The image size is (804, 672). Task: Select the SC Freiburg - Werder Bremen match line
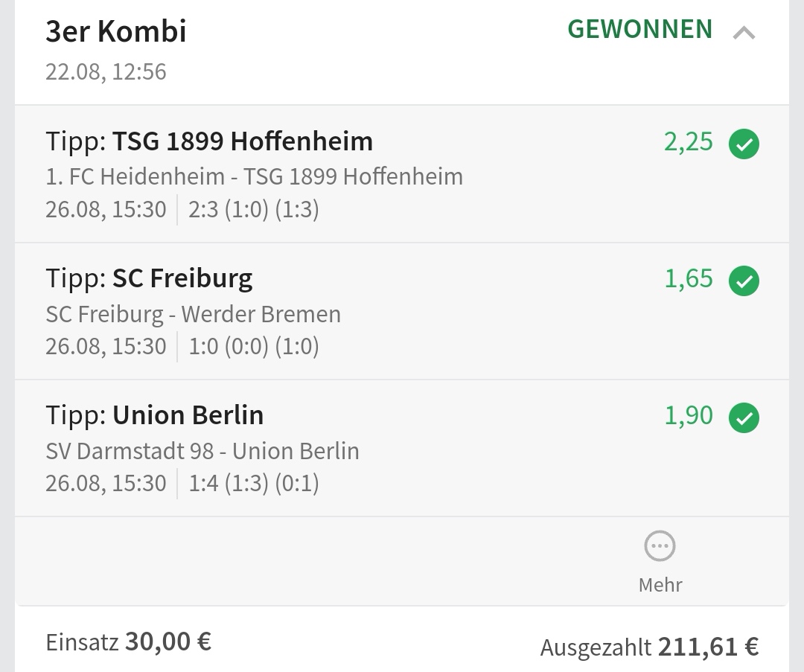(x=193, y=314)
